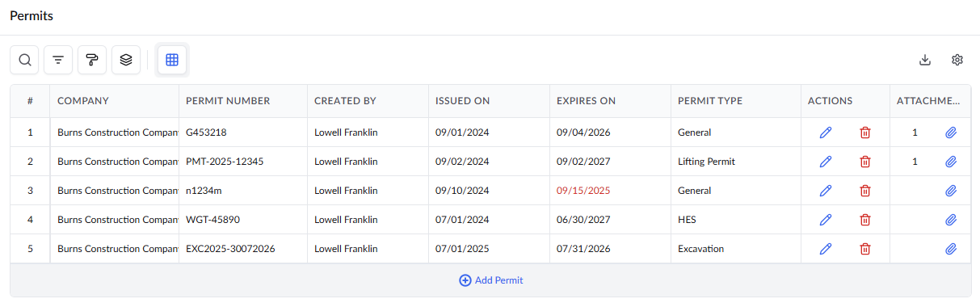Delete the EXC2025-30072026 permit
The height and width of the screenshot is (303, 980).
(865, 249)
